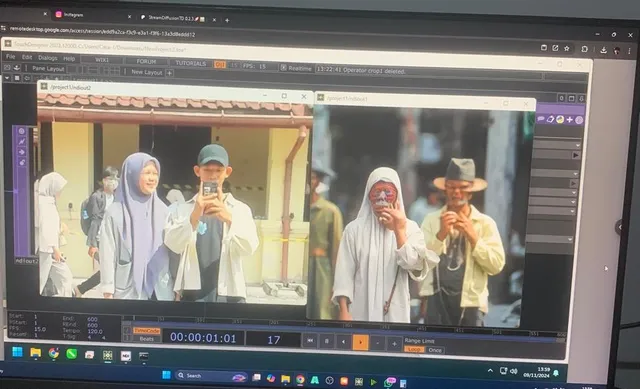Open Chrome downloads icon
Viewport: 640px width, 389px height.
[x=603, y=50]
